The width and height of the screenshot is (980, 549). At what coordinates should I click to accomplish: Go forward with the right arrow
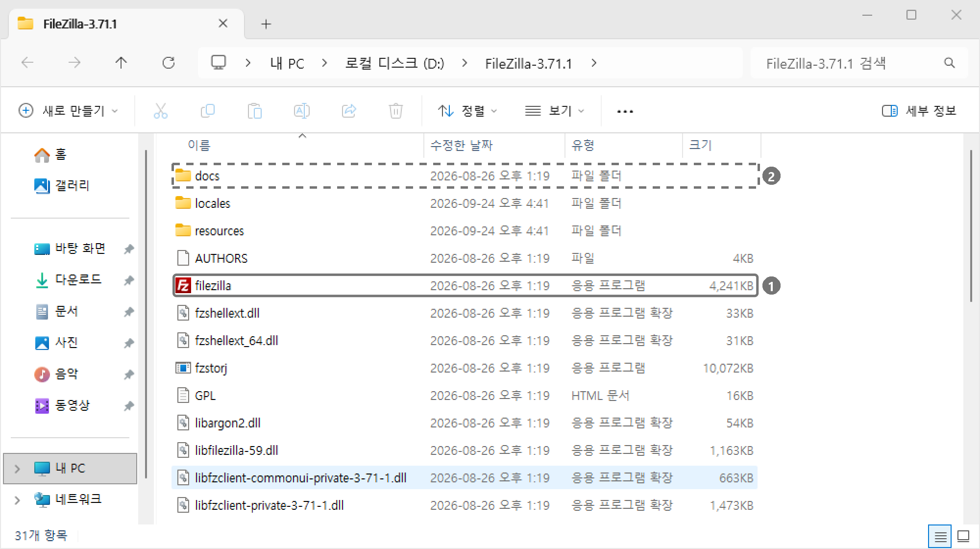(74, 63)
